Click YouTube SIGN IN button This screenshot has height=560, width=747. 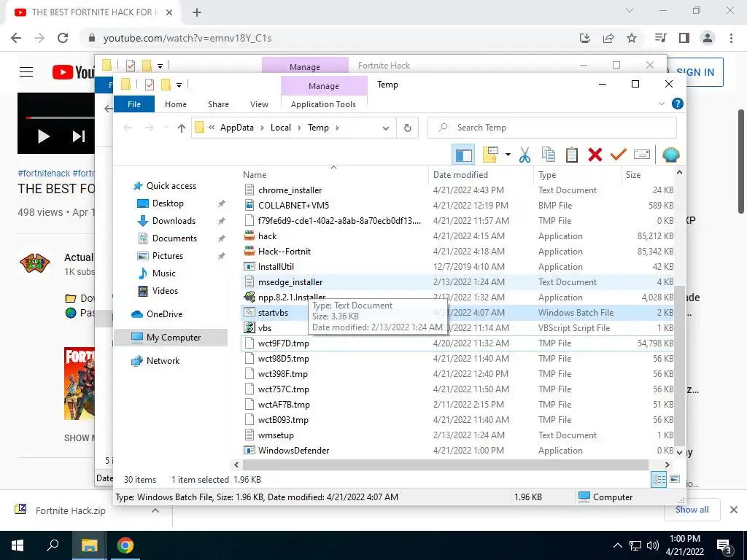pyautogui.click(x=694, y=72)
